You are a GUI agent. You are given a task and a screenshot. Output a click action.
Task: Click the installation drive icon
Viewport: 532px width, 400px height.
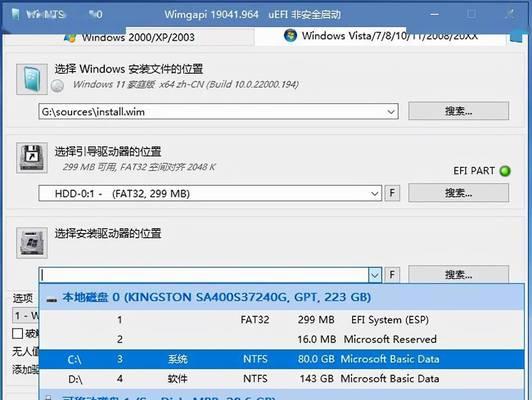(32, 243)
